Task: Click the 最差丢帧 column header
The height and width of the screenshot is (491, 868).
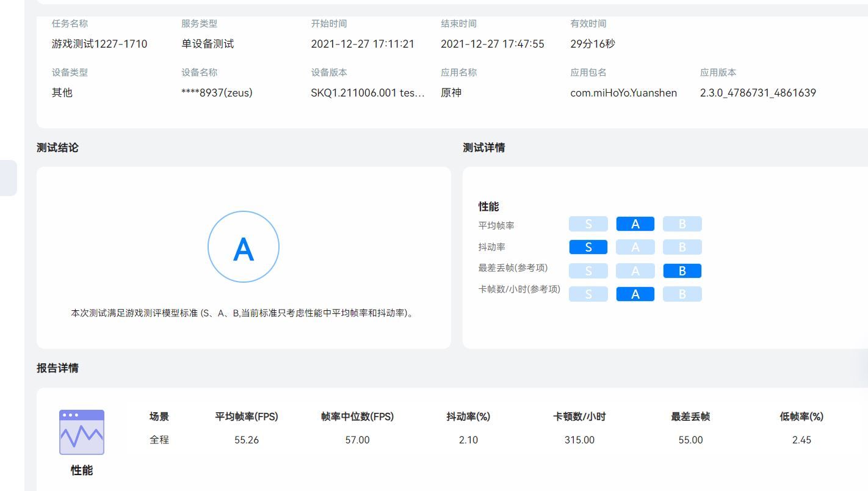Action: coord(690,416)
